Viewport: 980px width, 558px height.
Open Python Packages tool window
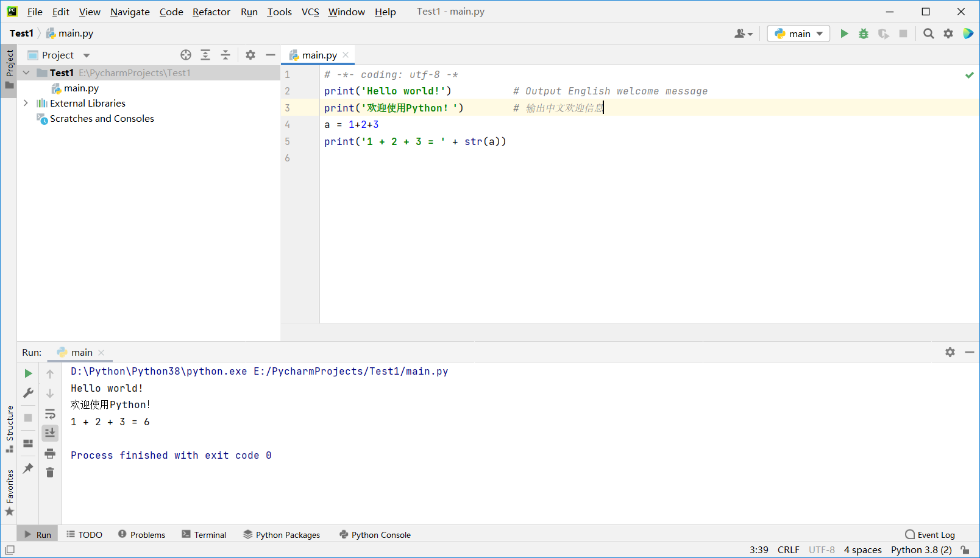coord(282,534)
